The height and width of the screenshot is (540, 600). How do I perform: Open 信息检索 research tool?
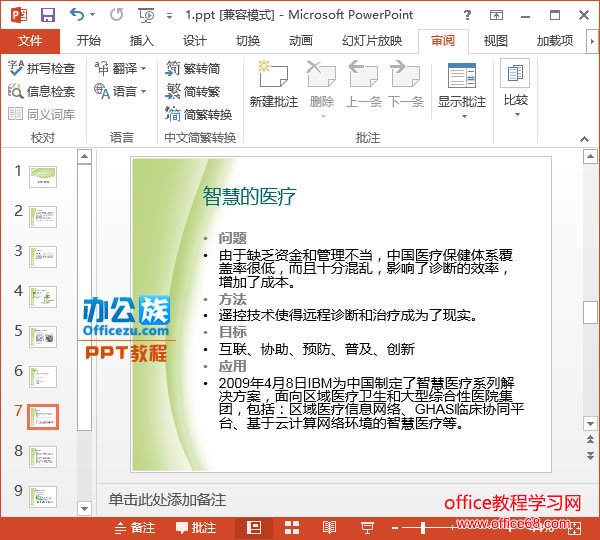click(x=42, y=91)
